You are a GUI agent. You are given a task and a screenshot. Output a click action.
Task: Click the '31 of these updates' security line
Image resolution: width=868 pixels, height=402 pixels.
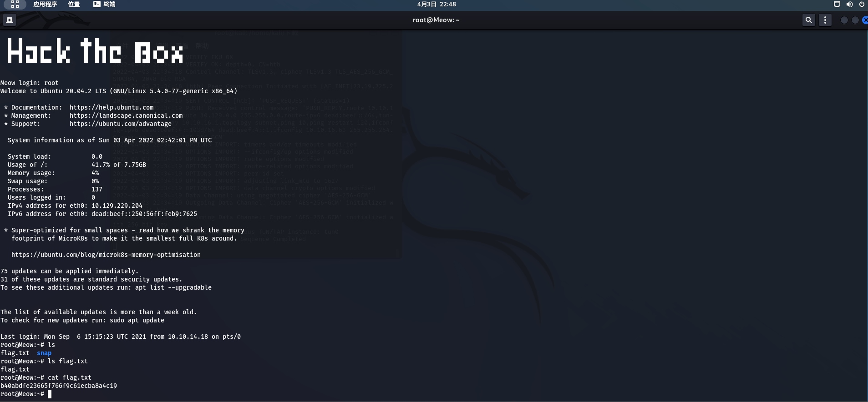point(91,279)
